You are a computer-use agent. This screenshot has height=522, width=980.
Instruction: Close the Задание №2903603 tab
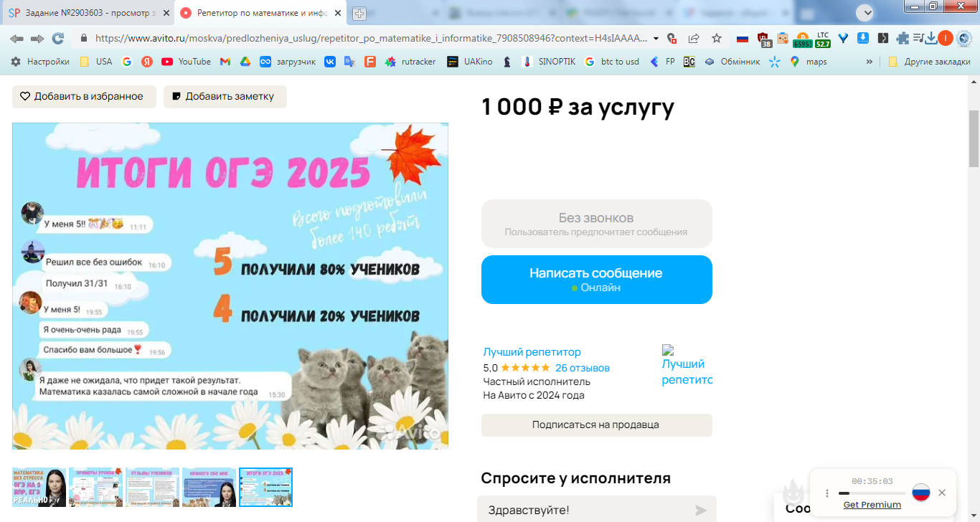(x=166, y=13)
